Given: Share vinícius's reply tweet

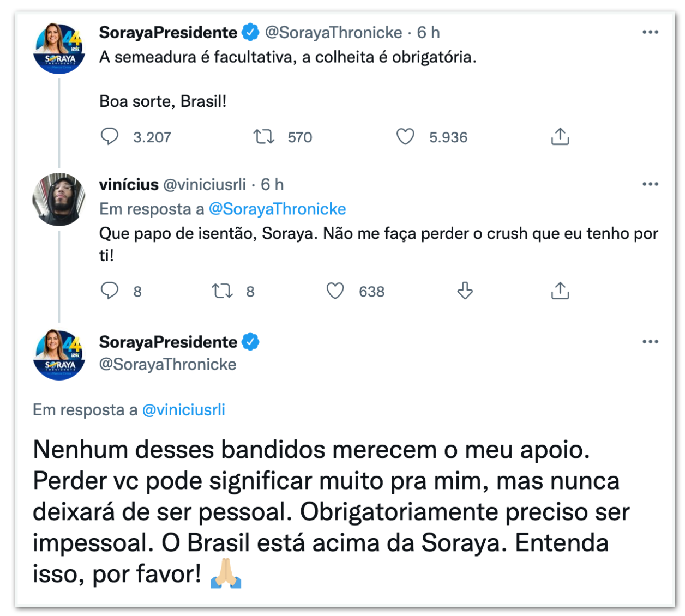Looking at the screenshot, I should click(560, 291).
